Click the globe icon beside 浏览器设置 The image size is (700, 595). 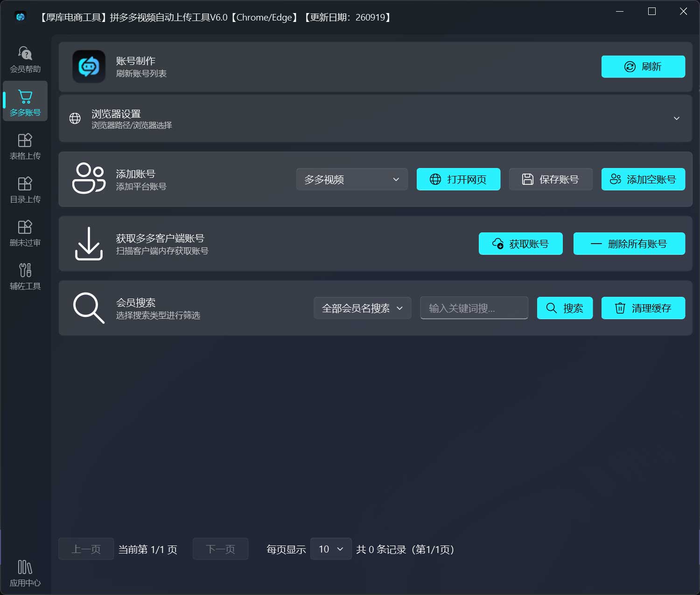(x=75, y=119)
